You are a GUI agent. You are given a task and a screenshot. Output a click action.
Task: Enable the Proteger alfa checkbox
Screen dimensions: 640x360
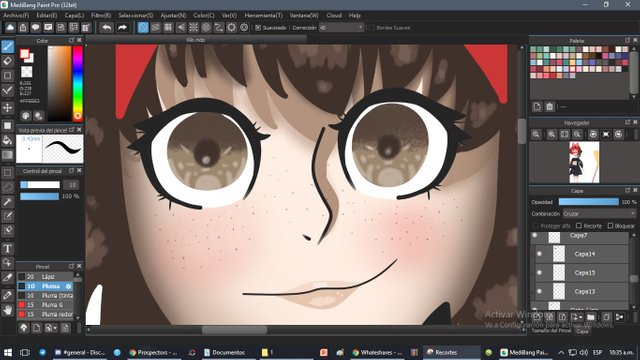point(536,226)
